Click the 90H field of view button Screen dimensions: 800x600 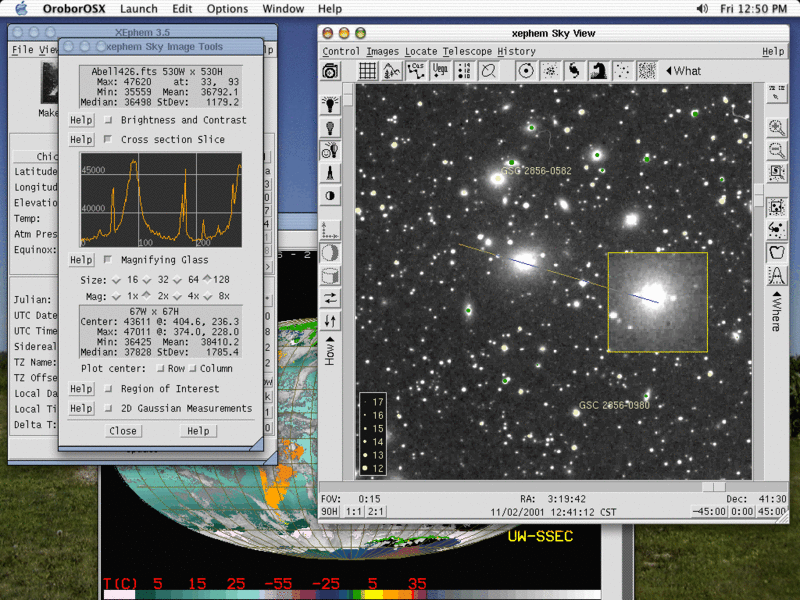(x=330, y=511)
